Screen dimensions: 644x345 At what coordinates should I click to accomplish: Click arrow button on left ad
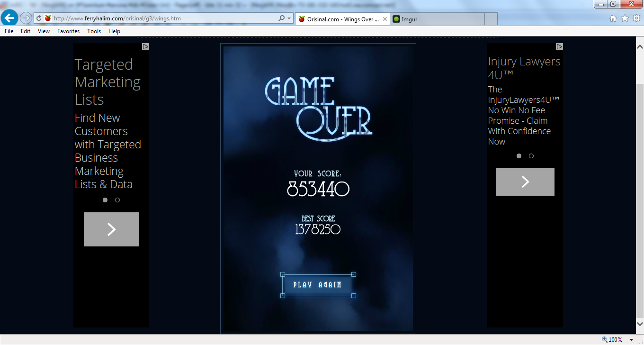pos(111,229)
